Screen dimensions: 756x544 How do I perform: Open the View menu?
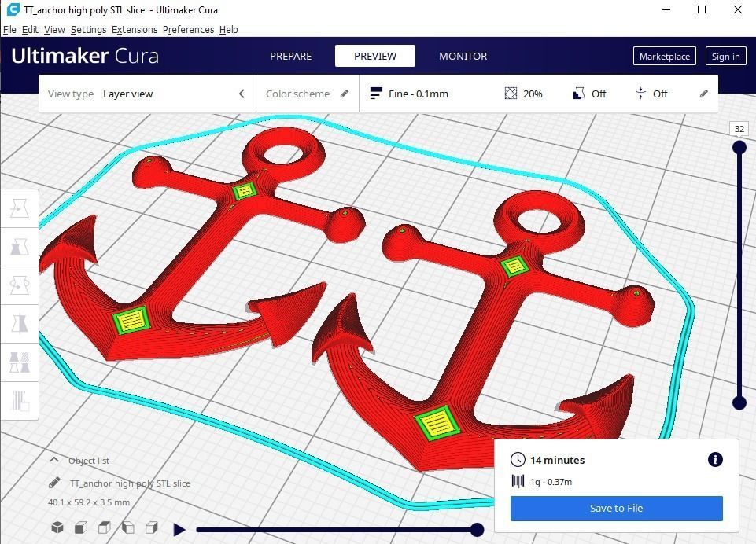click(x=54, y=29)
